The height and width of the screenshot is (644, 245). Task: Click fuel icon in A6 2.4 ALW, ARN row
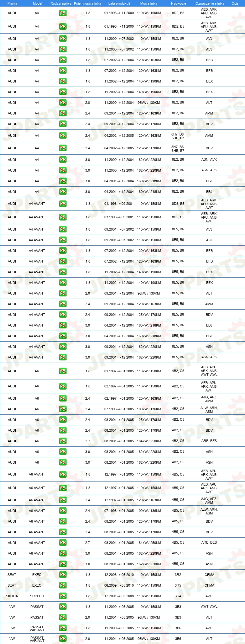point(63,409)
